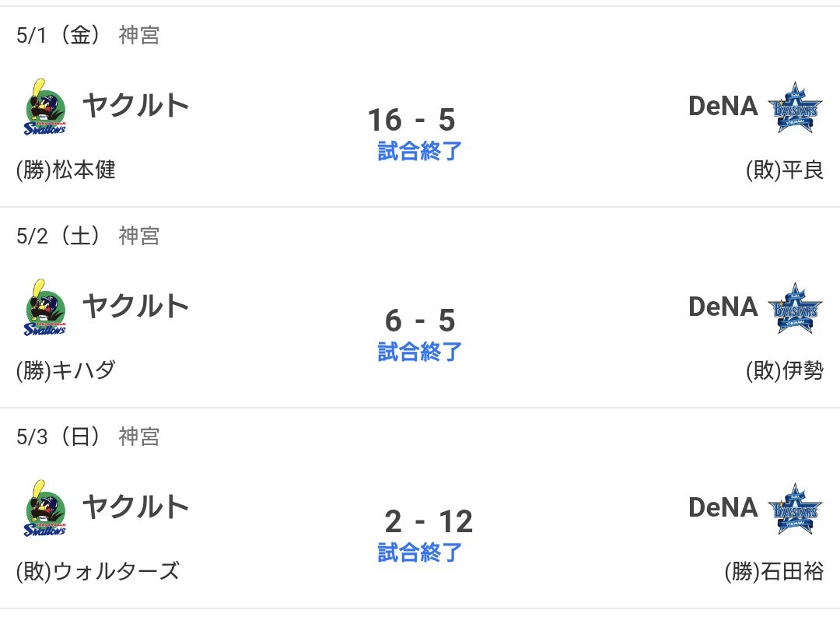Viewport: 840px width, 624px height.
Task: Click the BayStars logo in the 5/2 game
Action: [795, 308]
